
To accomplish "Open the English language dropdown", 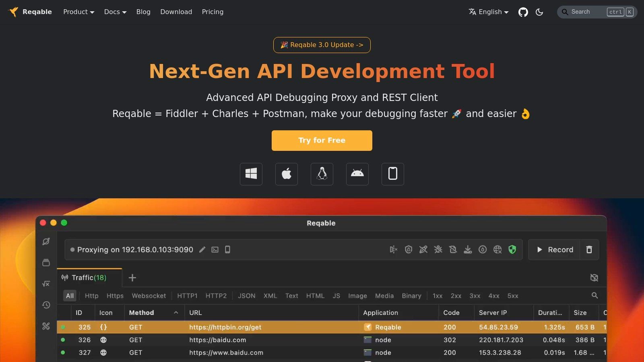I will pyautogui.click(x=489, y=12).
